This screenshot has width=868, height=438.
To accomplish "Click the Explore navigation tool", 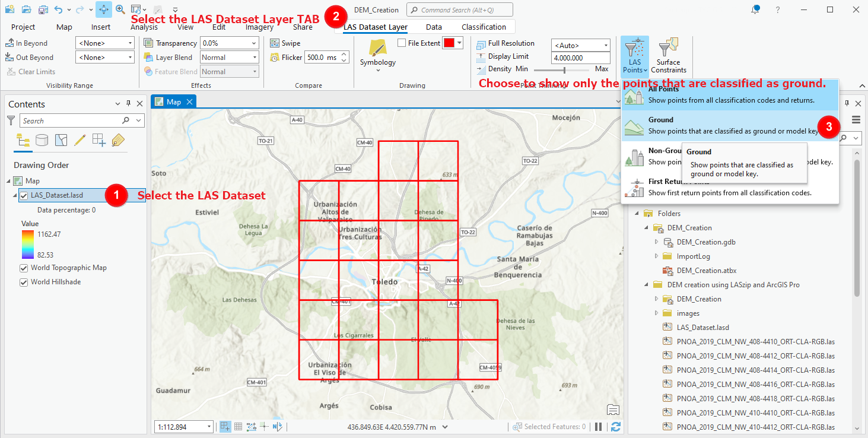I will coord(103,9).
